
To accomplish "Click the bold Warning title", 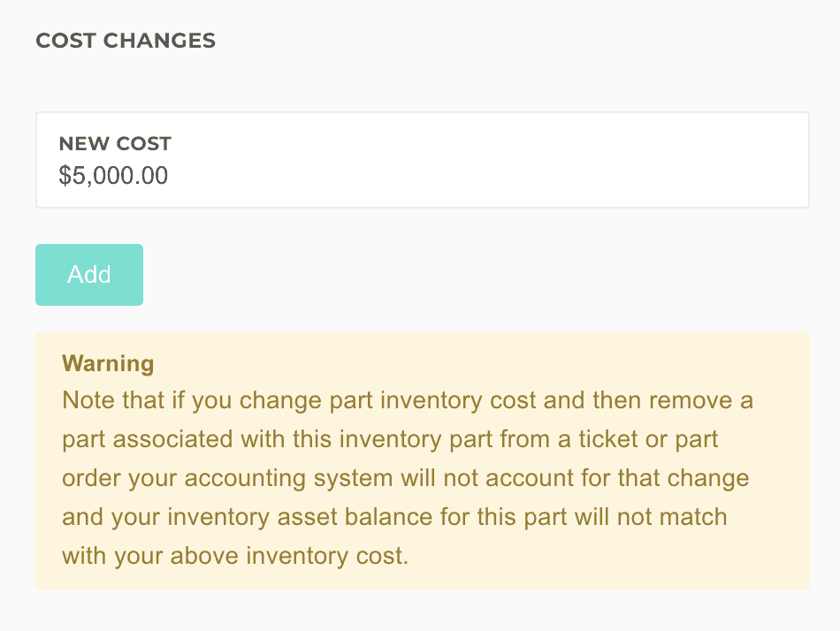I will pos(108,363).
